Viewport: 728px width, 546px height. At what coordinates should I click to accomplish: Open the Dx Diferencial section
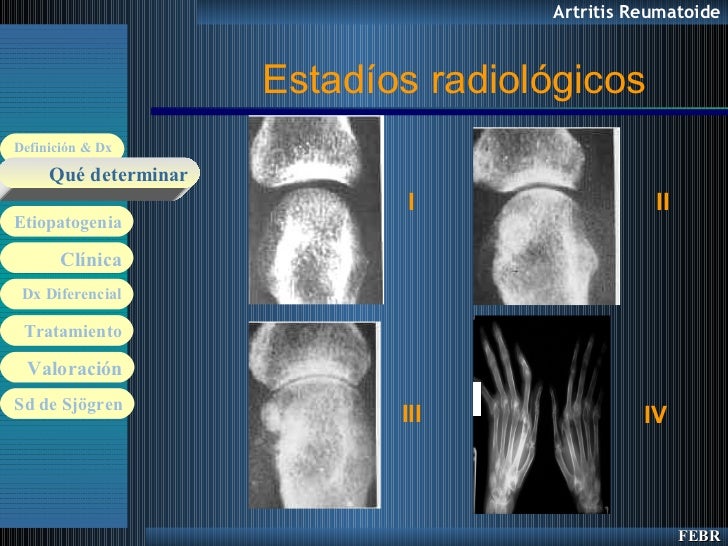pyautogui.click(x=67, y=294)
